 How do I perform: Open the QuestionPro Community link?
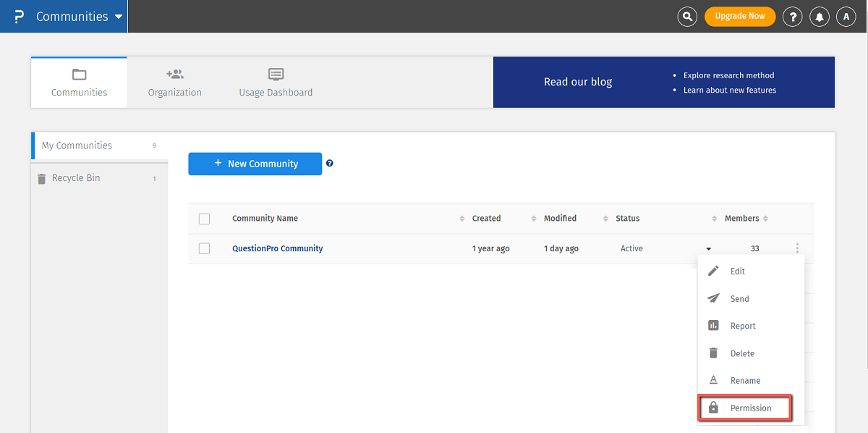pos(277,248)
